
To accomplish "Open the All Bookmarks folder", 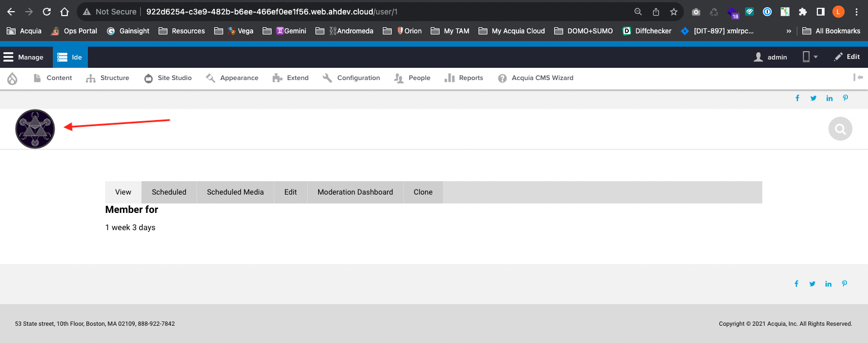I will coord(831,31).
